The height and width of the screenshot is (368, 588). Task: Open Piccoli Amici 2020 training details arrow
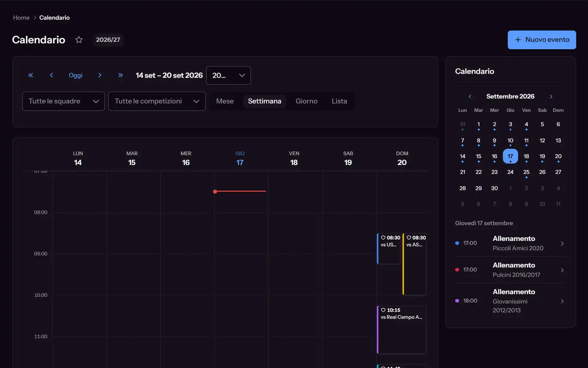562,244
